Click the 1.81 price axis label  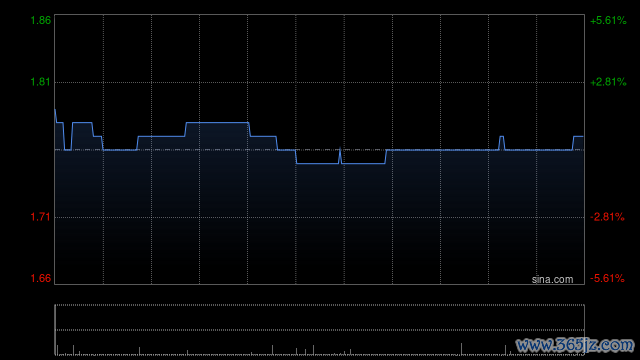point(41,82)
